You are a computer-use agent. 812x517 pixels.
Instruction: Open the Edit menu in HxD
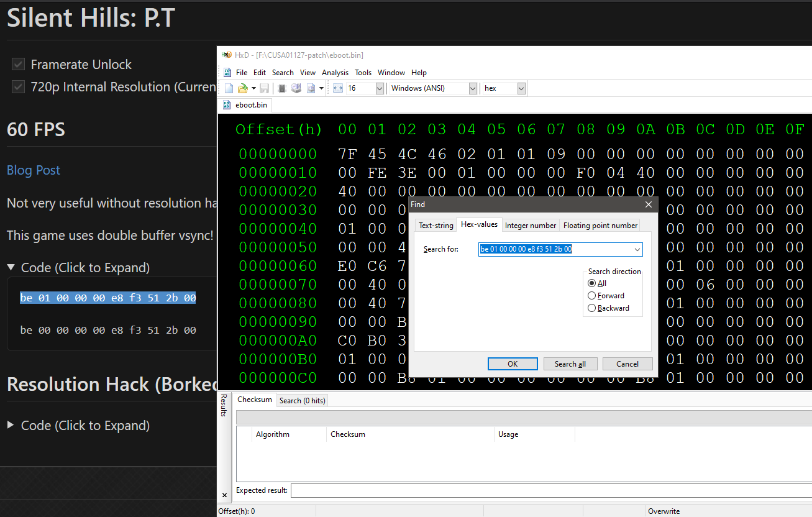(260, 73)
